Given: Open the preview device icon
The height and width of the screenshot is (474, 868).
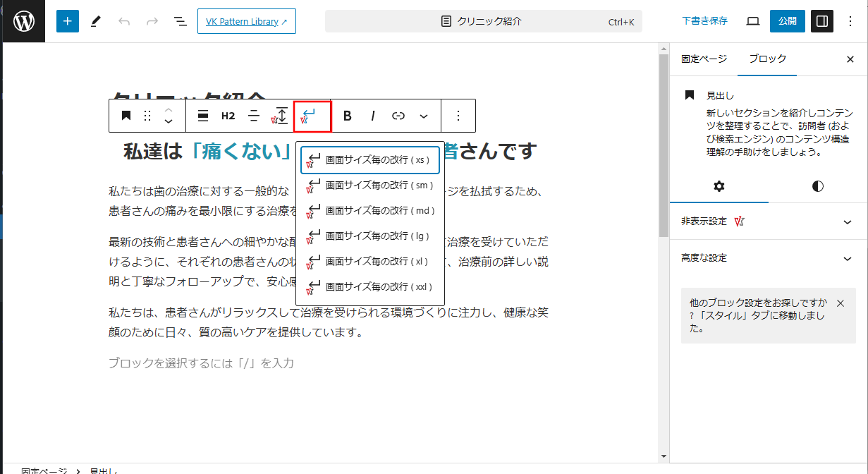Looking at the screenshot, I should (752, 21).
